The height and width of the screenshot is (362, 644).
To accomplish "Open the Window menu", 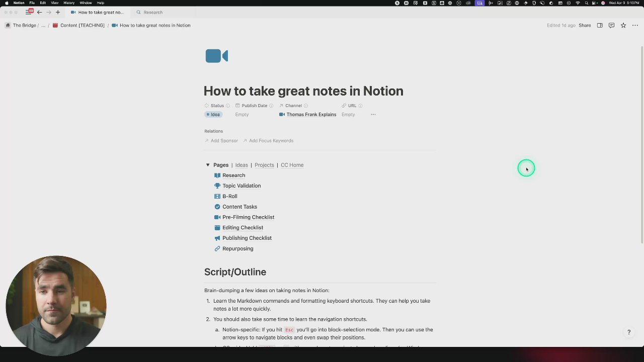I will (x=86, y=3).
